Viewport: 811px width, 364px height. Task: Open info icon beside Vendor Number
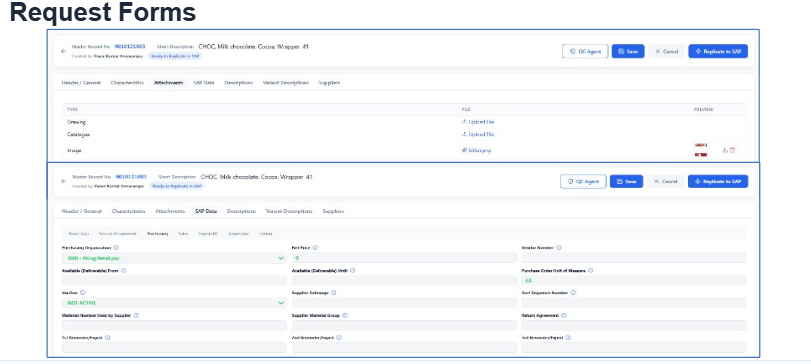pyautogui.click(x=559, y=248)
